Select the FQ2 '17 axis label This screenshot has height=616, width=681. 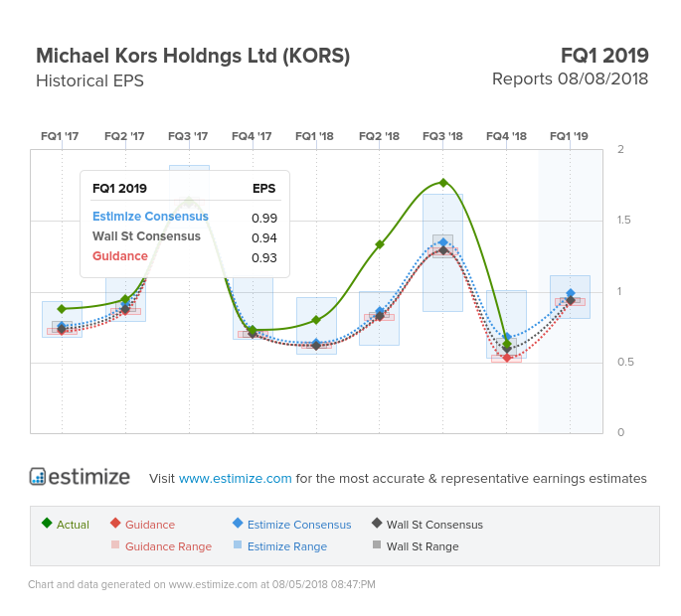[124, 136]
